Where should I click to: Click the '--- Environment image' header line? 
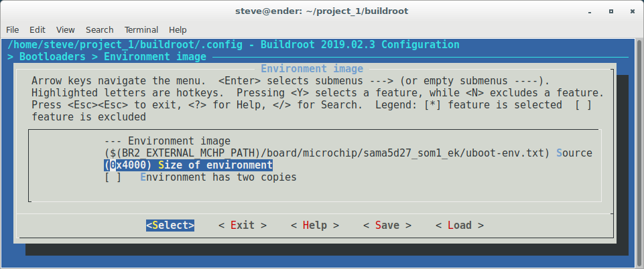(168, 141)
